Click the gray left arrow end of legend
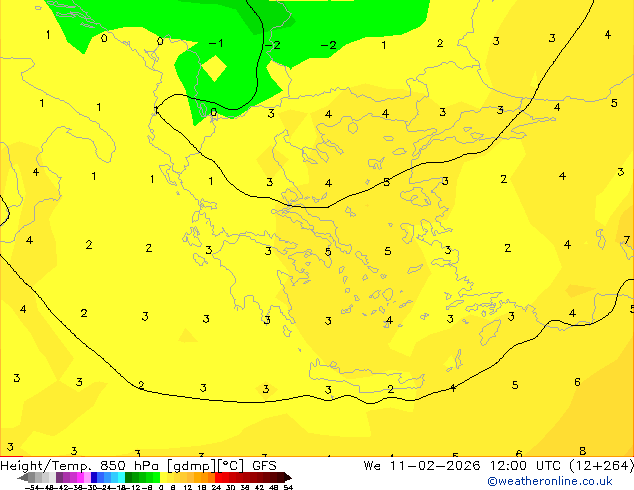 [x=22, y=478]
